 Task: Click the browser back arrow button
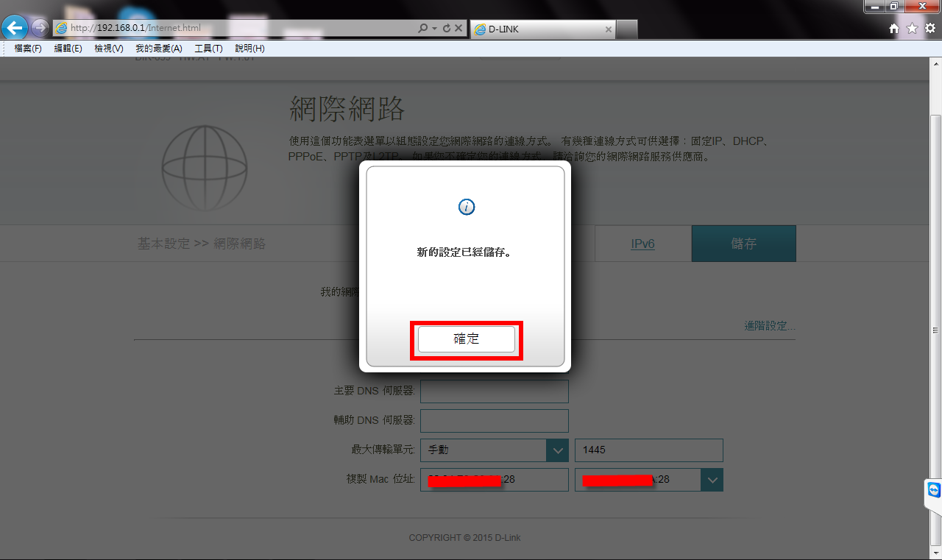click(x=15, y=28)
